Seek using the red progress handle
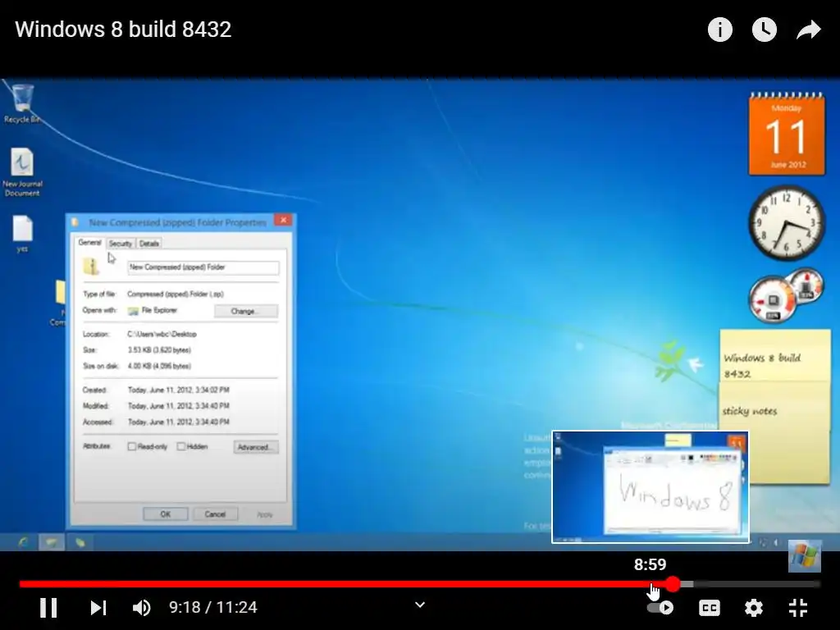The width and height of the screenshot is (840, 630). [x=673, y=584]
